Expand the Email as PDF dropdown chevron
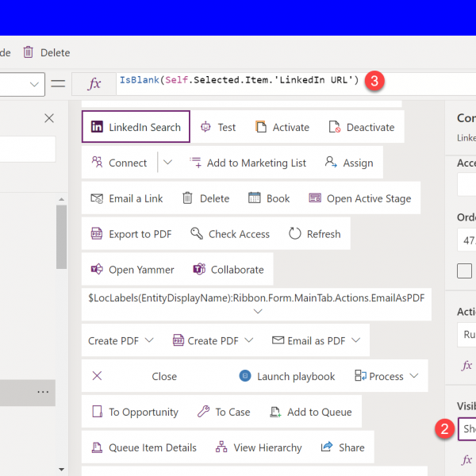The image size is (476, 476). click(x=355, y=340)
